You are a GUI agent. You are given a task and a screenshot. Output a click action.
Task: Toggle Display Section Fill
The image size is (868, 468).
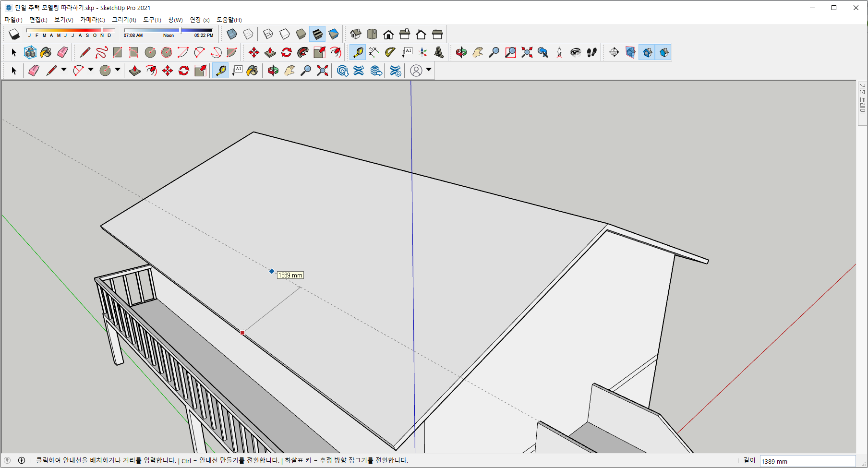(x=663, y=52)
